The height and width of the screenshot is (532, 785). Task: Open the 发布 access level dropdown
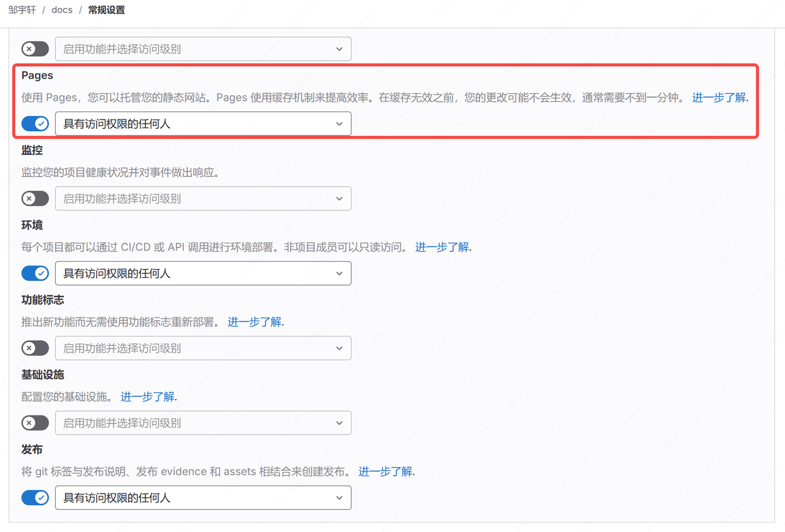pyautogui.click(x=203, y=498)
